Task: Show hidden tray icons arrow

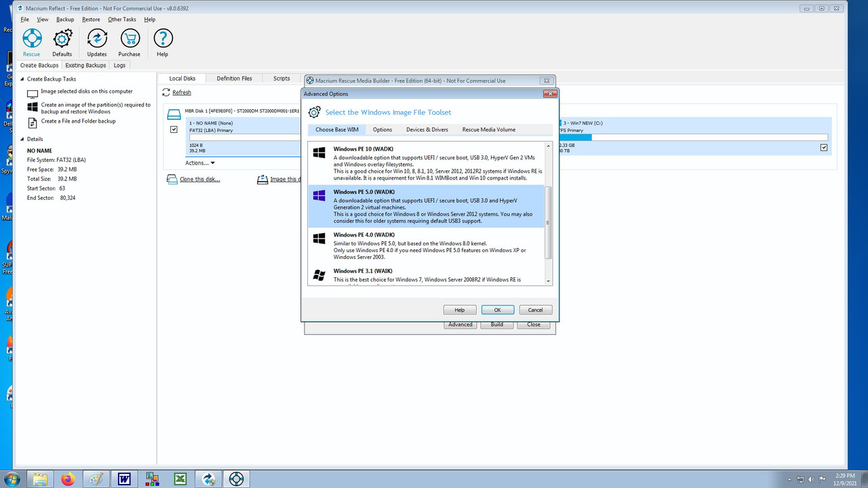Action: click(788, 479)
